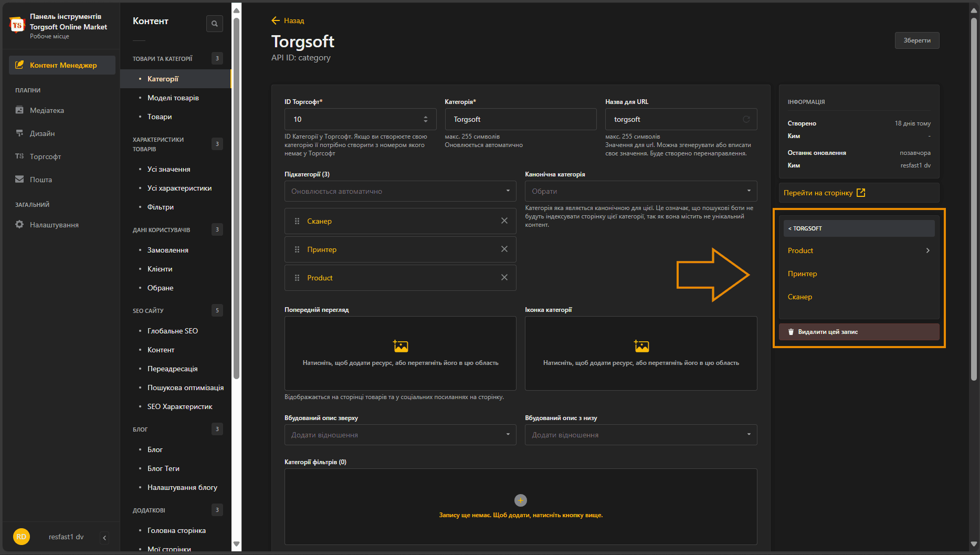
Task: Select Принтер in the category tree
Action: 802,274
